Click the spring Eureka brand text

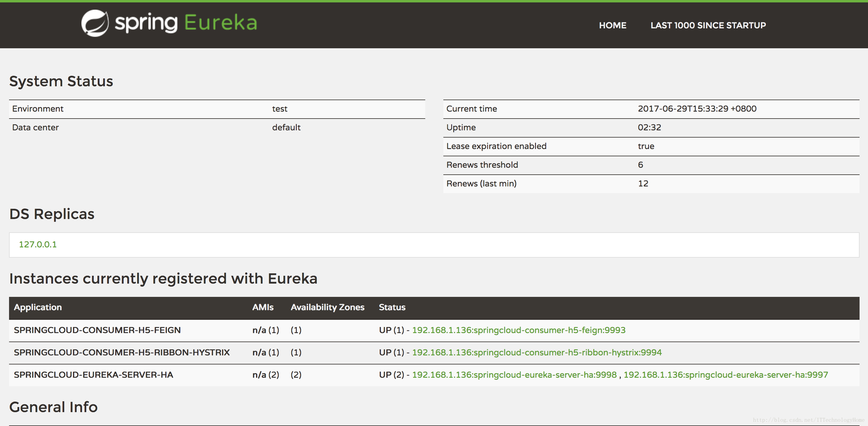(186, 23)
